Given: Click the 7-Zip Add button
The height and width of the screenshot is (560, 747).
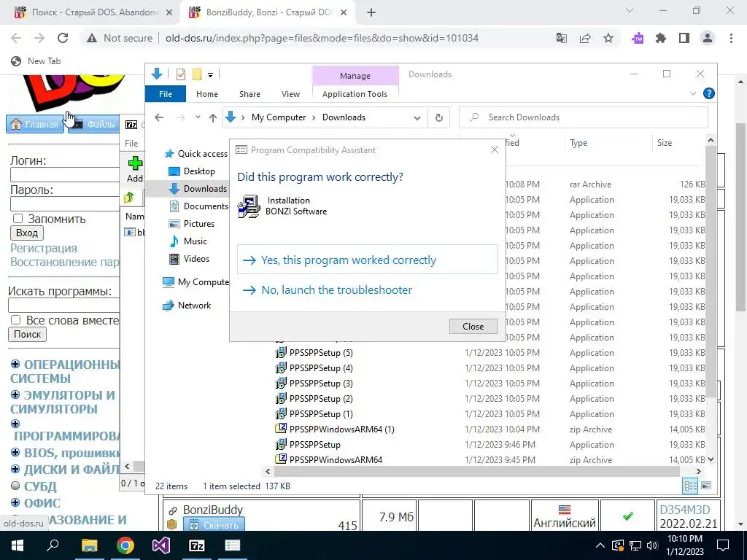Looking at the screenshot, I should 135,169.
